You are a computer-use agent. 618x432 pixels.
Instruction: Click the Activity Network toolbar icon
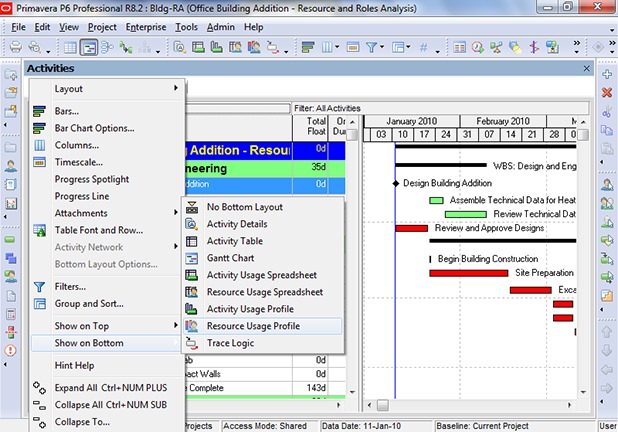point(107,48)
